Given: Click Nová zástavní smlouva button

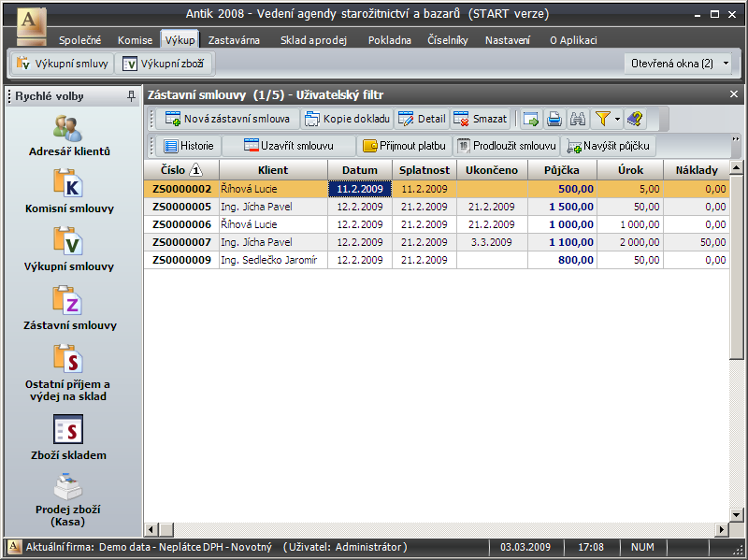Looking at the screenshot, I should coord(226,119).
